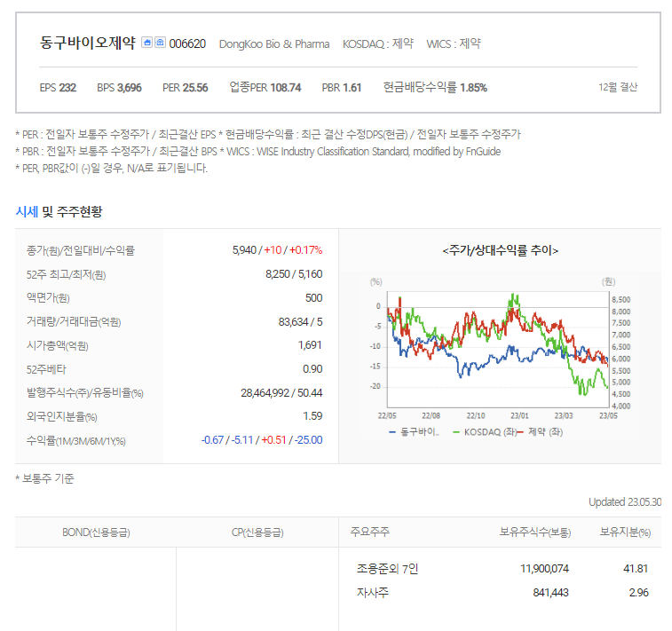Viewport: 672px width, 631px height.
Task: Select the PER 25.56 value
Action: point(186,88)
